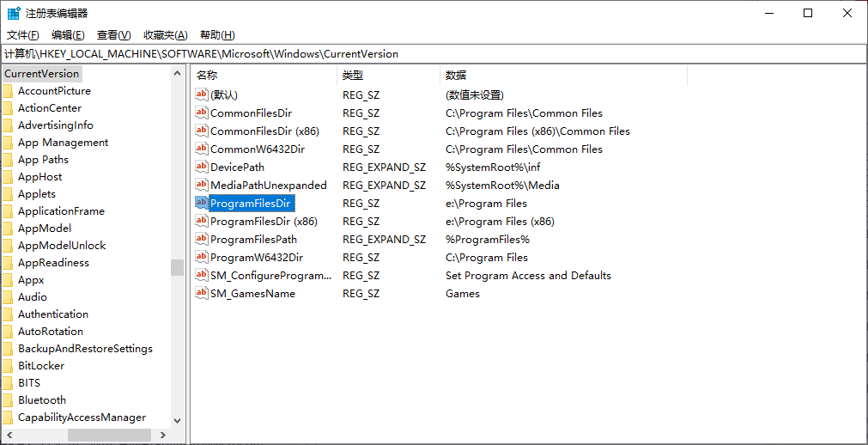Click the ActionCenter folder icon
Screen dimensions: 868x445
[x=7, y=108]
